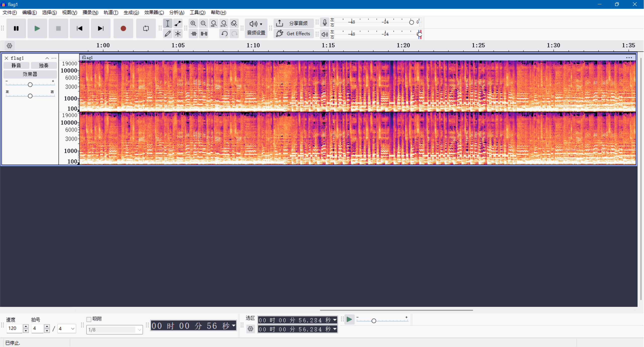Open the 效果器 menu
Viewport: 644px width, 347px height.
(x=154, y=13)
